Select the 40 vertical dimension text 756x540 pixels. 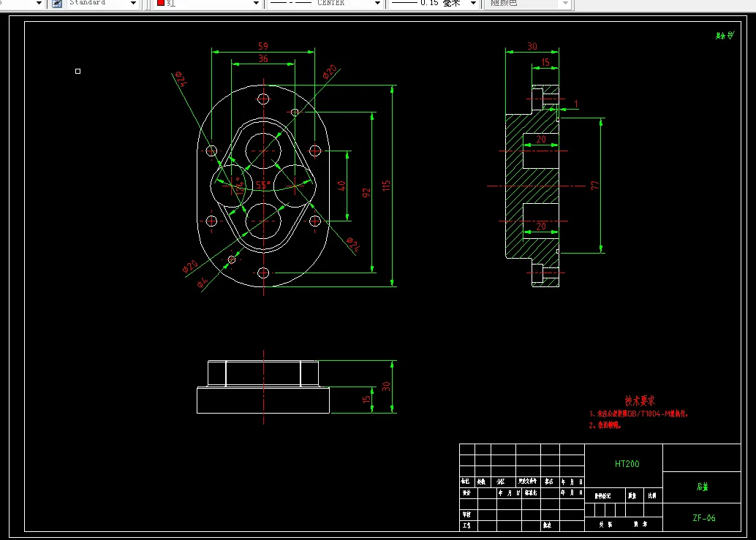(x=341, y=186)
